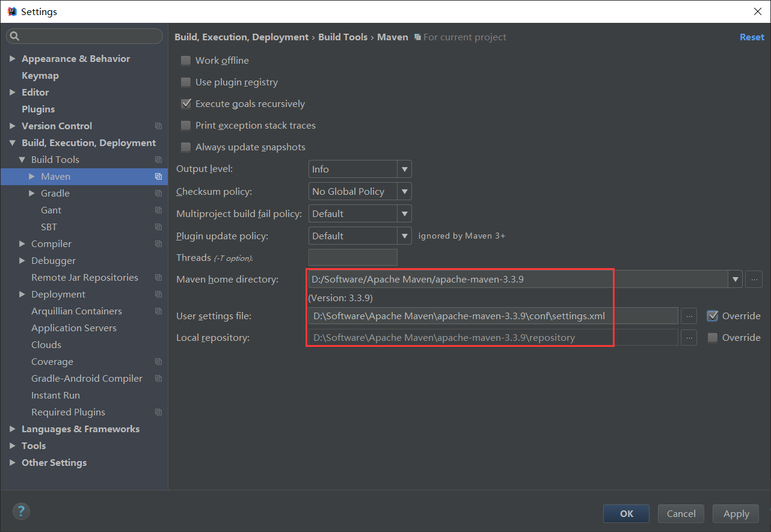Click the project-level icon beside Compiler
The image size is (771, 532).
158,244
